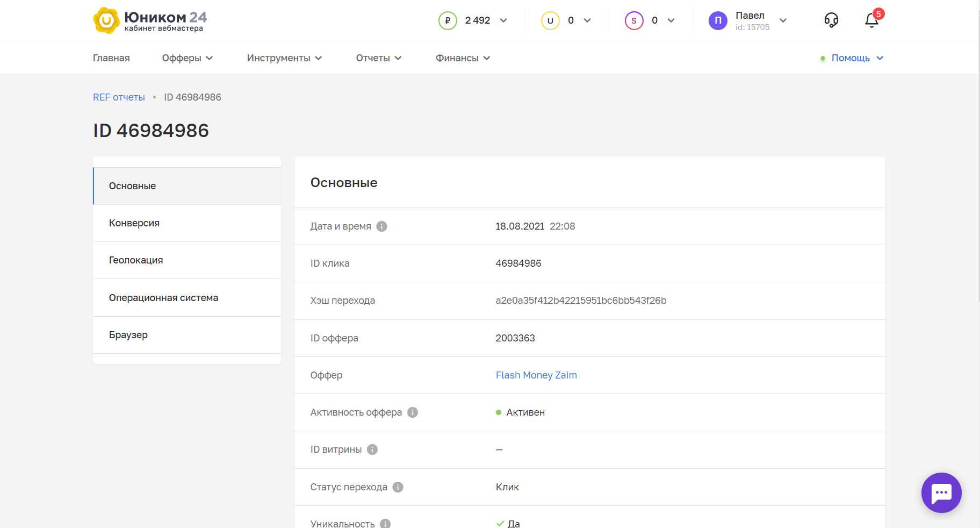
Task: Open the Flash Money Zaim offer link
Action: [x=536, y=375]
